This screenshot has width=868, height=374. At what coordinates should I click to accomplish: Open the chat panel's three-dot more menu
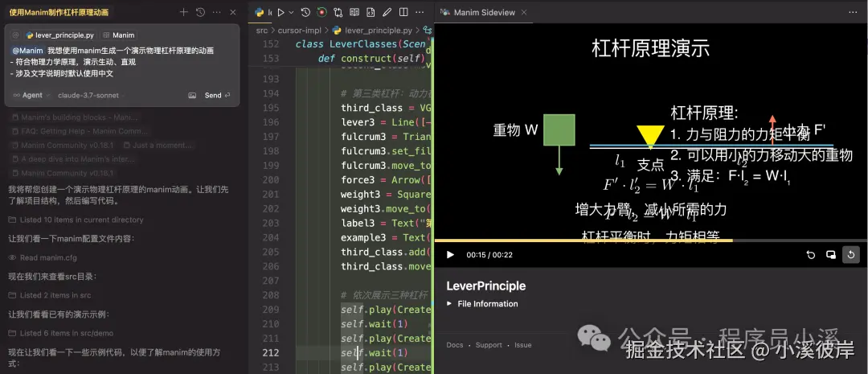point(216,12)
